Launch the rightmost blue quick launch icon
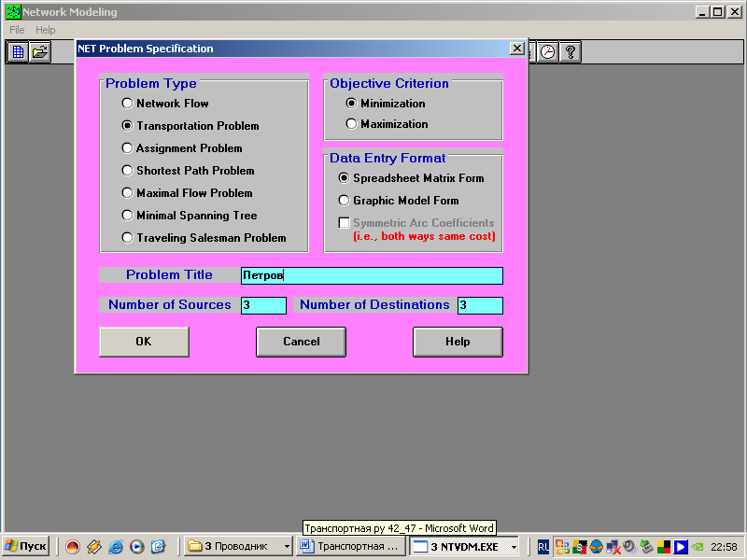747x560 pixels. coord(158,547)
